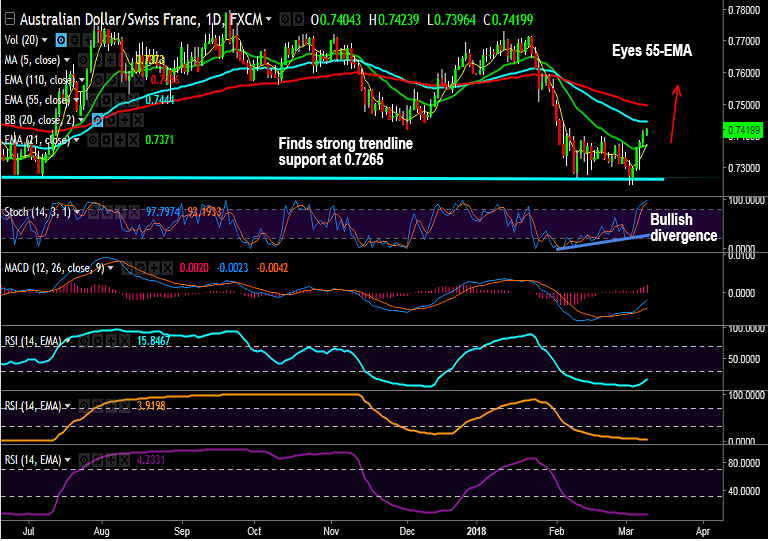Open gear of RSI showing 3.9198

coord(97,406)
